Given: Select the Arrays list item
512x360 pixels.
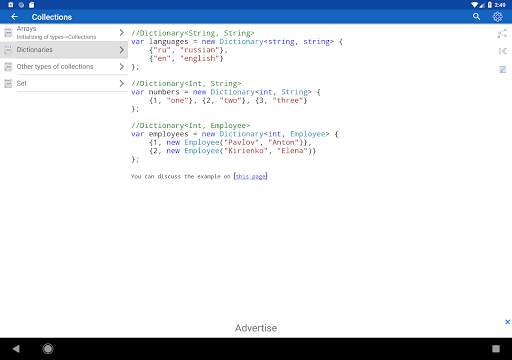Looking at the screenshot, I should [64, 33].
